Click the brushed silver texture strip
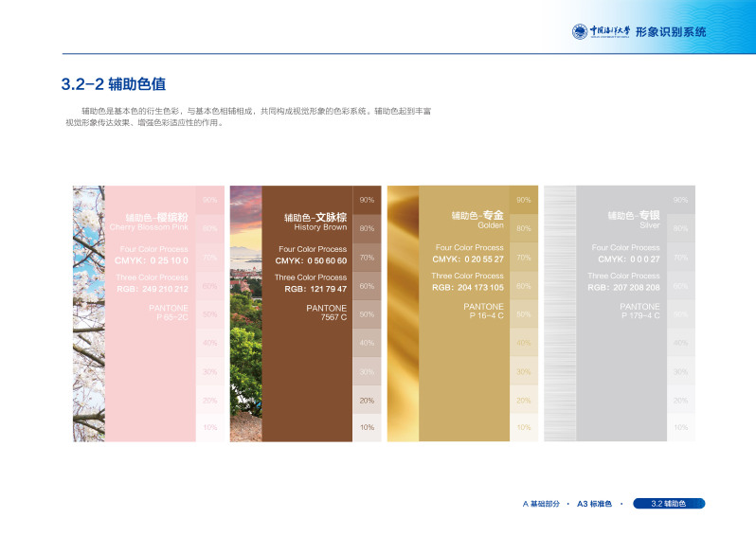The width and height of the screenshot is (756, 536). click(560, 313)
